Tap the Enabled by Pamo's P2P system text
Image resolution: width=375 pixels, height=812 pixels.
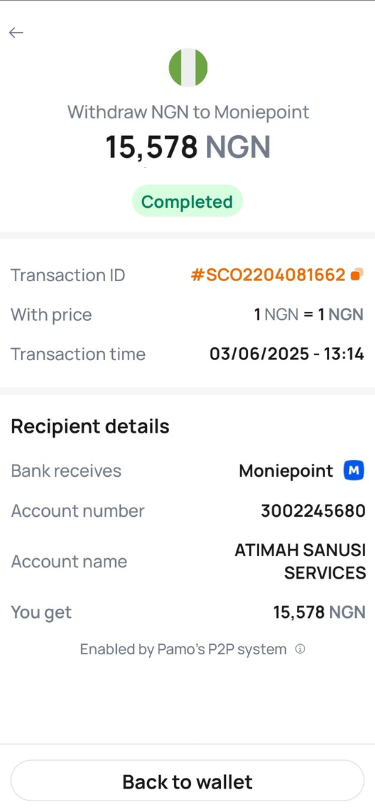click(183, 649)
